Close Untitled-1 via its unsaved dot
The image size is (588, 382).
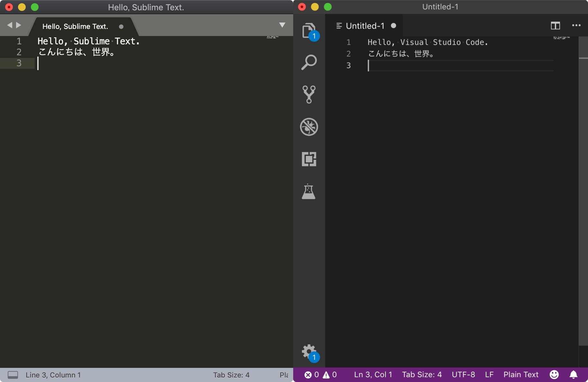[x=394, y=26]
